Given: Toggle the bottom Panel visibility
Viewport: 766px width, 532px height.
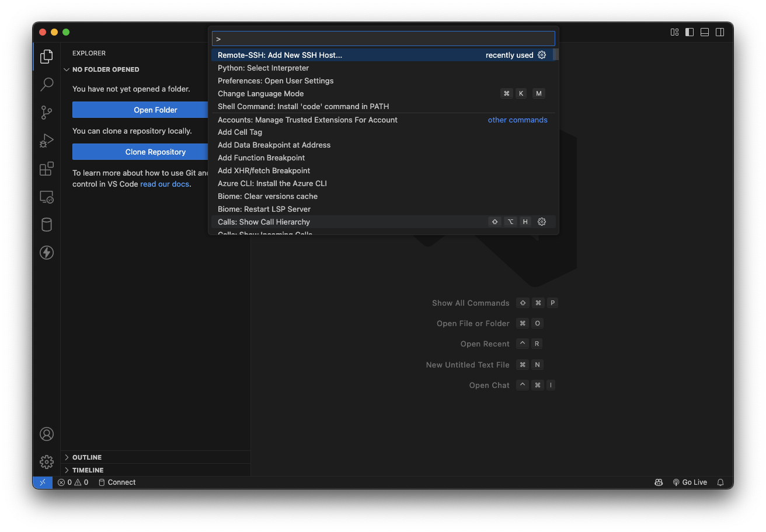Looking at the screenshot, I should tap(705, 32).
